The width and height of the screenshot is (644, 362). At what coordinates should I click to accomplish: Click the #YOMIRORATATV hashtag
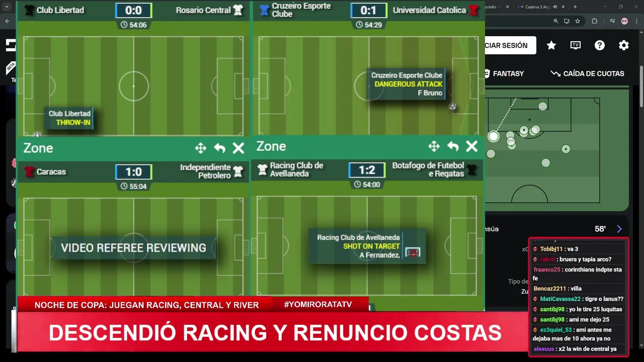(x=318, y=304)
